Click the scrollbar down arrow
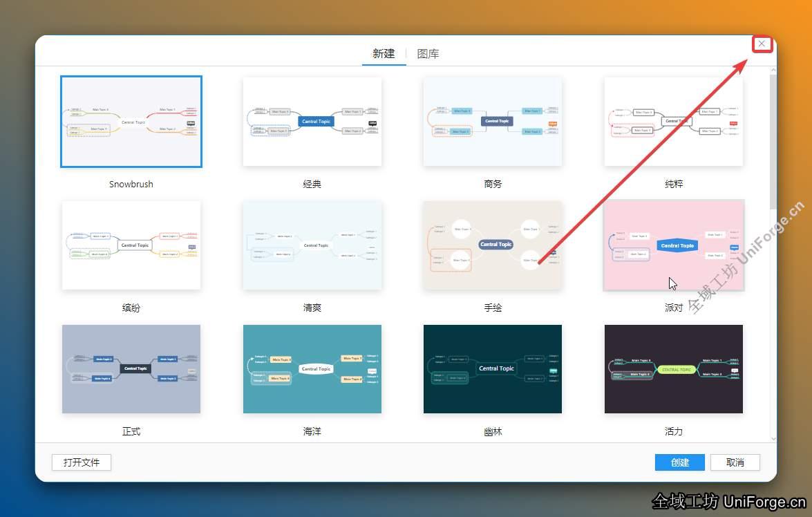This screenshot has width=812, height=517. [773, 439]
